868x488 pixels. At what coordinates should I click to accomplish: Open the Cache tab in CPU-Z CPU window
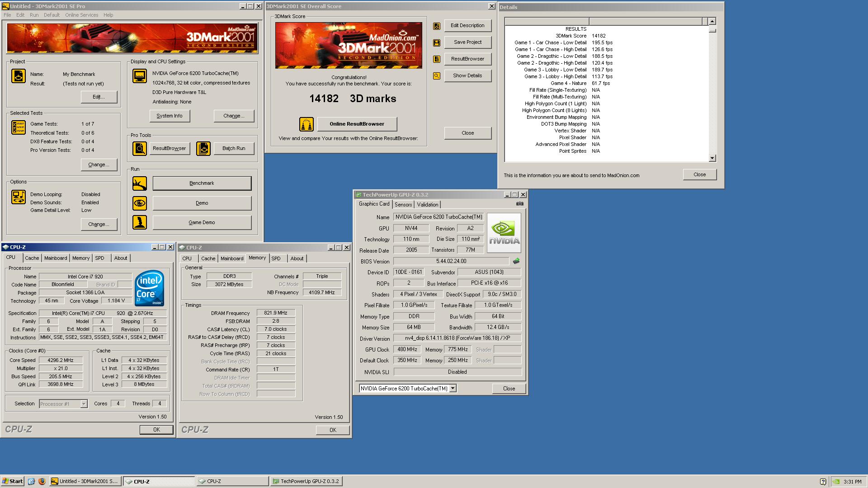coord(32,258)
